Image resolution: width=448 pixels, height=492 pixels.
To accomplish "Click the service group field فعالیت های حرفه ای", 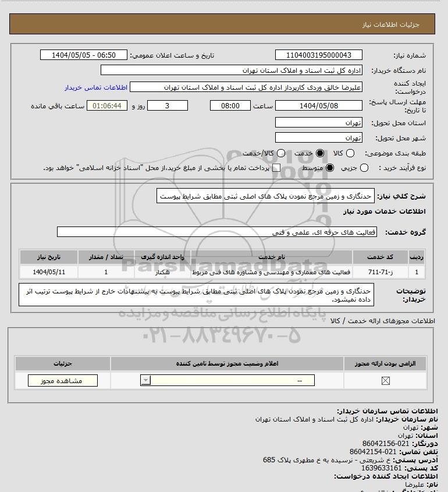I will click(x=217, y=232).
